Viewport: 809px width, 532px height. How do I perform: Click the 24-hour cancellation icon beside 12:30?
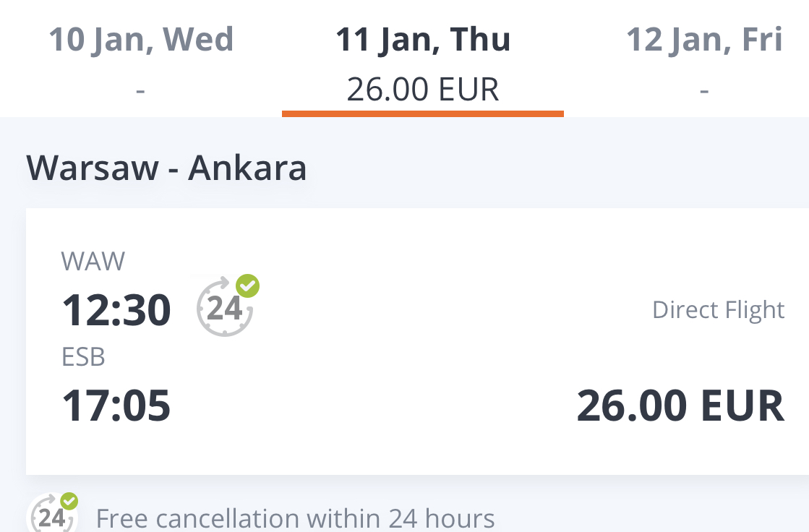[226, 308]
